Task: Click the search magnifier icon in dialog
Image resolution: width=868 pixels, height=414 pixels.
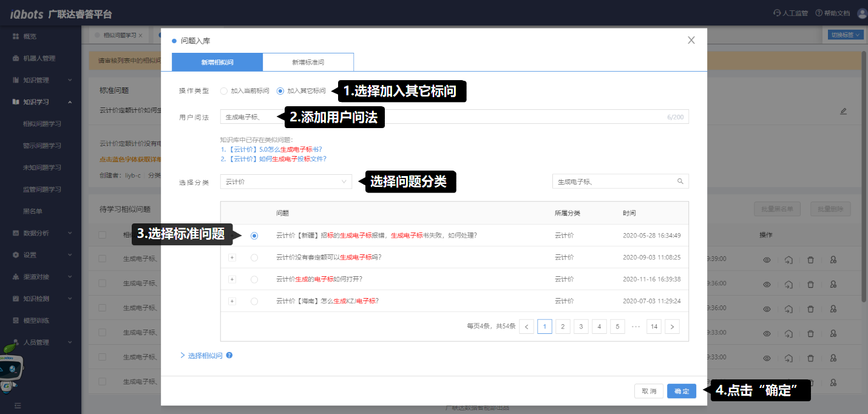Action: [680, 182]
